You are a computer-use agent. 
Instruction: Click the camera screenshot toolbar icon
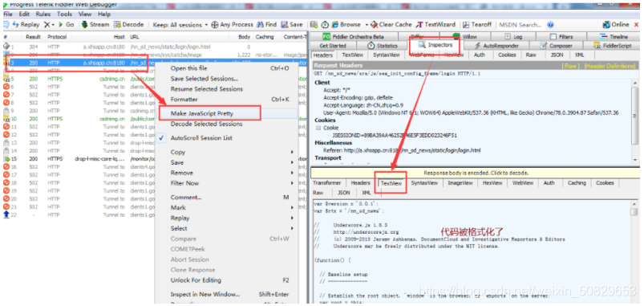(314, 25)
